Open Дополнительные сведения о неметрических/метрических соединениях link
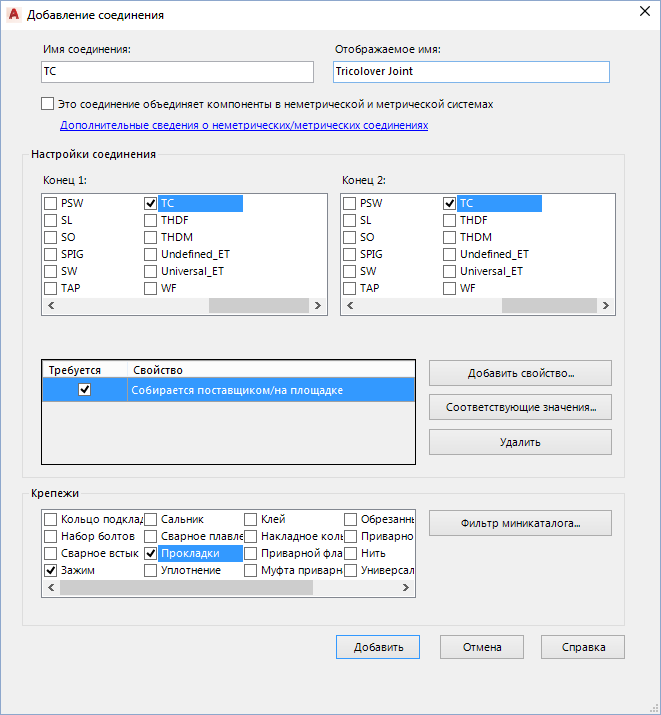This screenshot has width=661, height=715. click(244, 126)
